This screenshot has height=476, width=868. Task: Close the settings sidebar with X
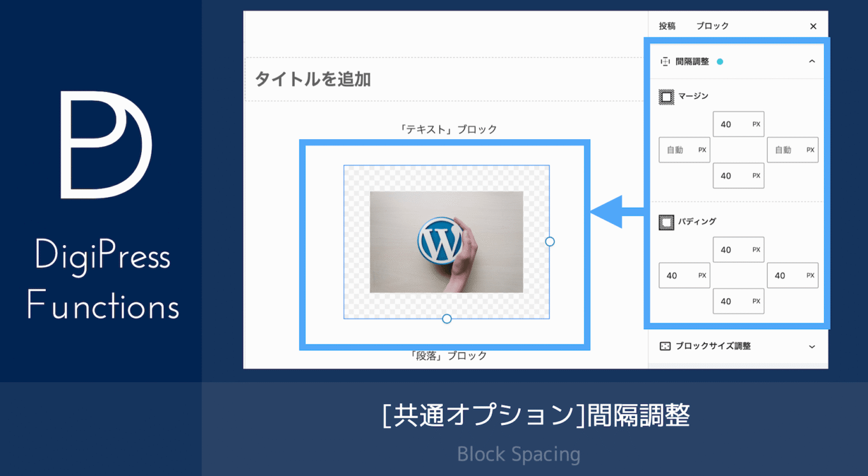[813, 26]
